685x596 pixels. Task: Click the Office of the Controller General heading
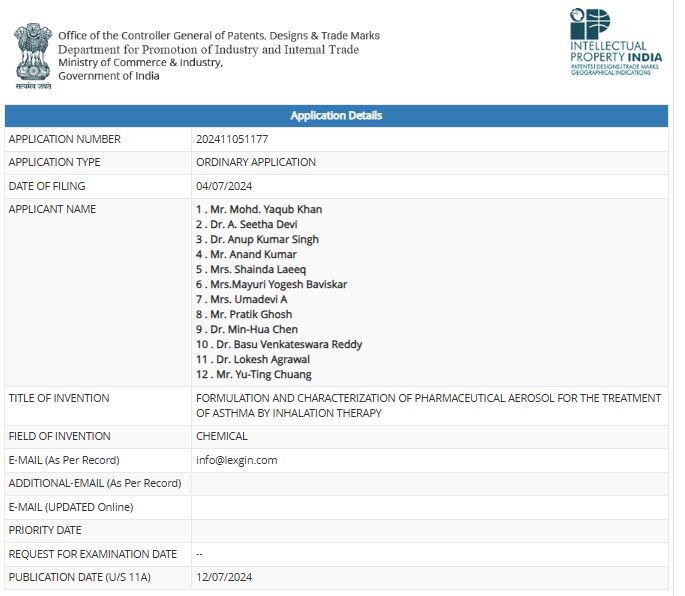click(x=219, y=36)
